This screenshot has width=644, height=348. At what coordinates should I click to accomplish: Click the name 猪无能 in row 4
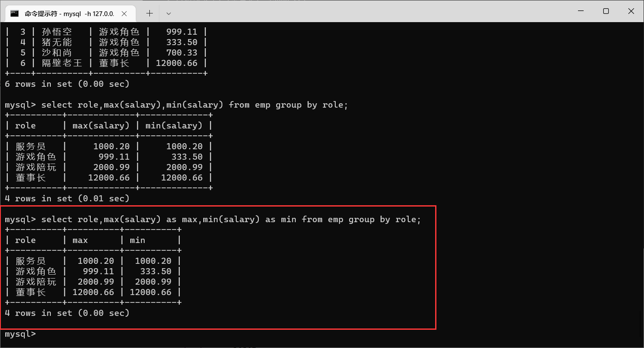pyautogui.click(x=56, y=42)
